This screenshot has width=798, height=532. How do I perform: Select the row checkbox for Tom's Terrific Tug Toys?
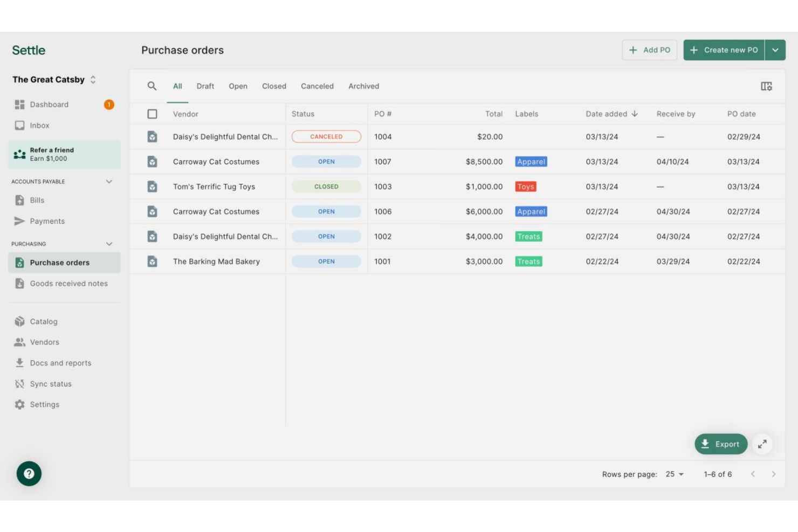[x=152, y=186]
